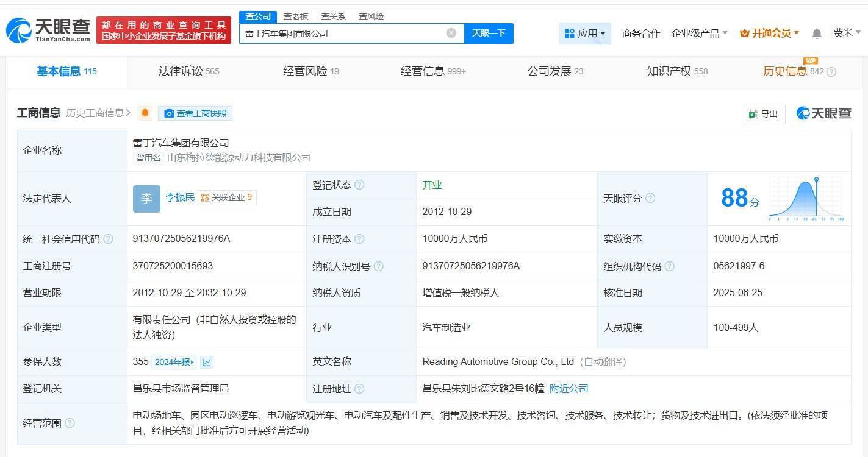Click the help icon beside 纳税人识别号
Viewport: 868px width, 457px height.
tap(378, 266)
